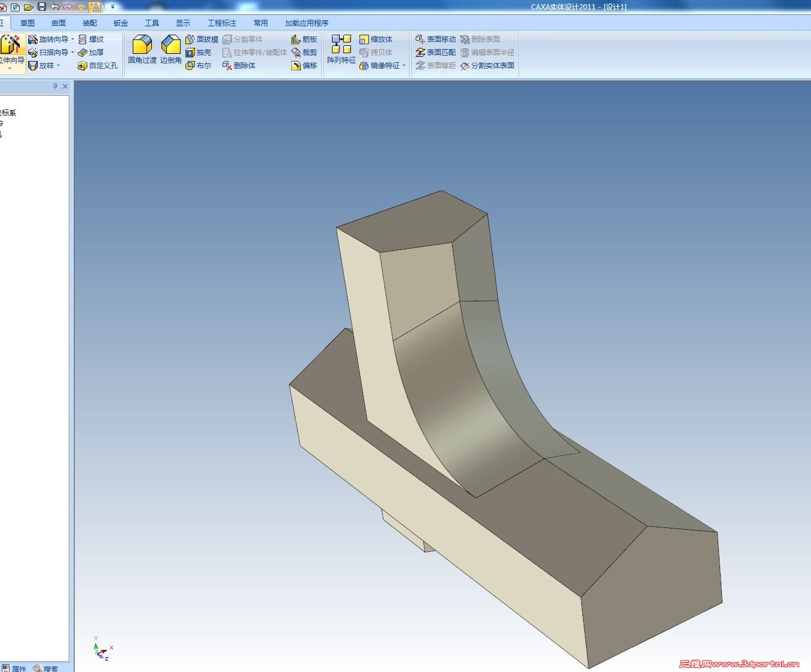Redo the last undone action
The image size is (811, 672).
[x=68, y=7]
